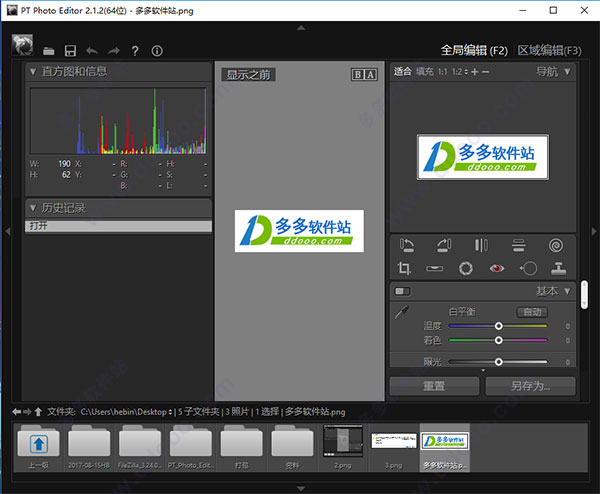Set navigator zoom to 1:1
Image resolution: width=600 pixels, height=494 pixels.
point(442,72)
